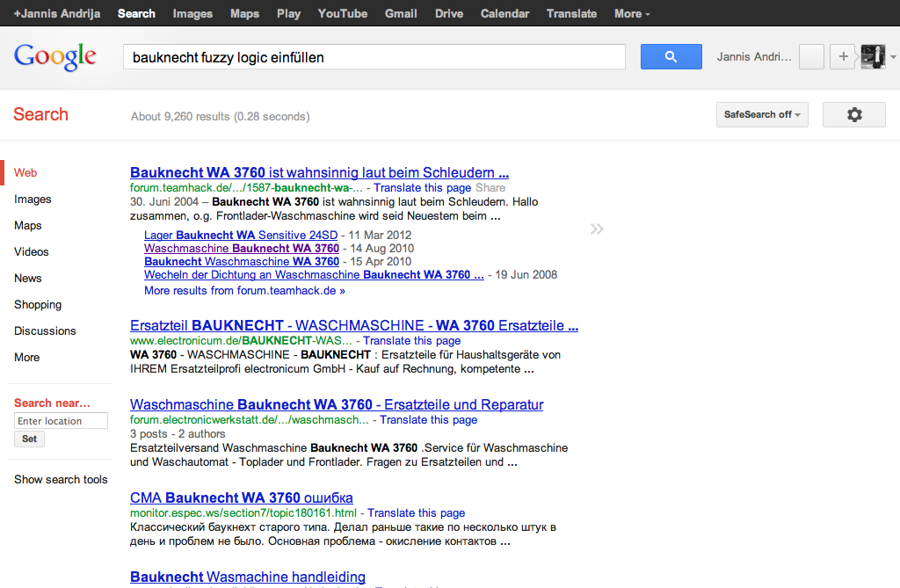Click the Jannis Andri... account name
Screen dimensions: 900x588
754,57
